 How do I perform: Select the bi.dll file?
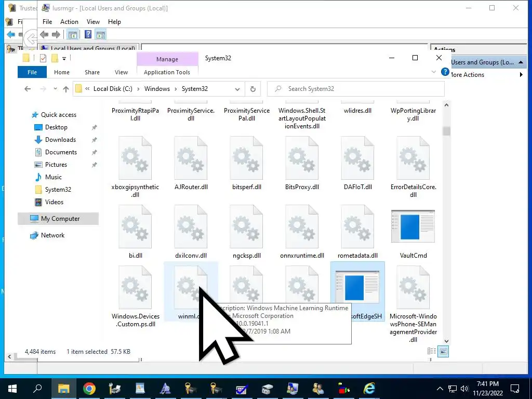(135, 232)
